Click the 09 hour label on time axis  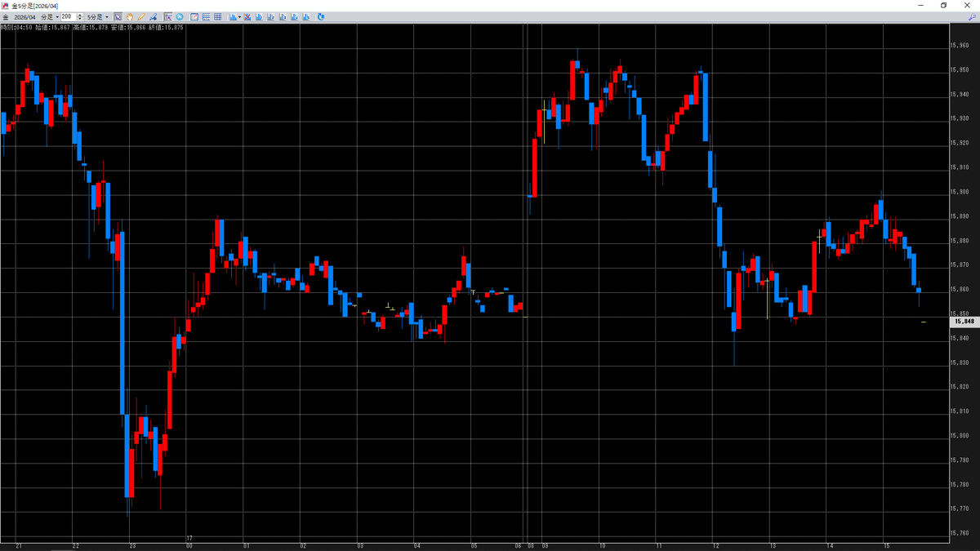click(544, 545)
